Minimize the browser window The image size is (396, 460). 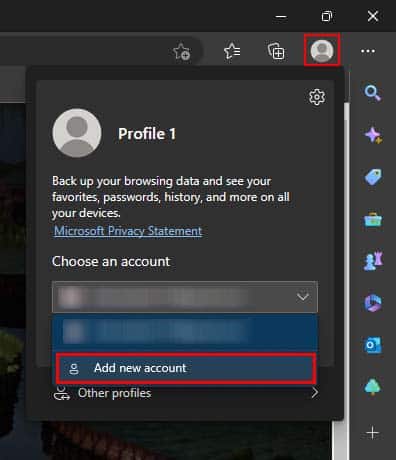pyautogui.click(x=281, y=16)
